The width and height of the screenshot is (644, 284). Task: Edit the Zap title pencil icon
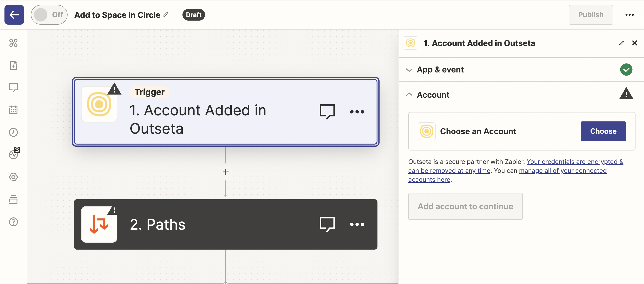(x=166, y=15)
